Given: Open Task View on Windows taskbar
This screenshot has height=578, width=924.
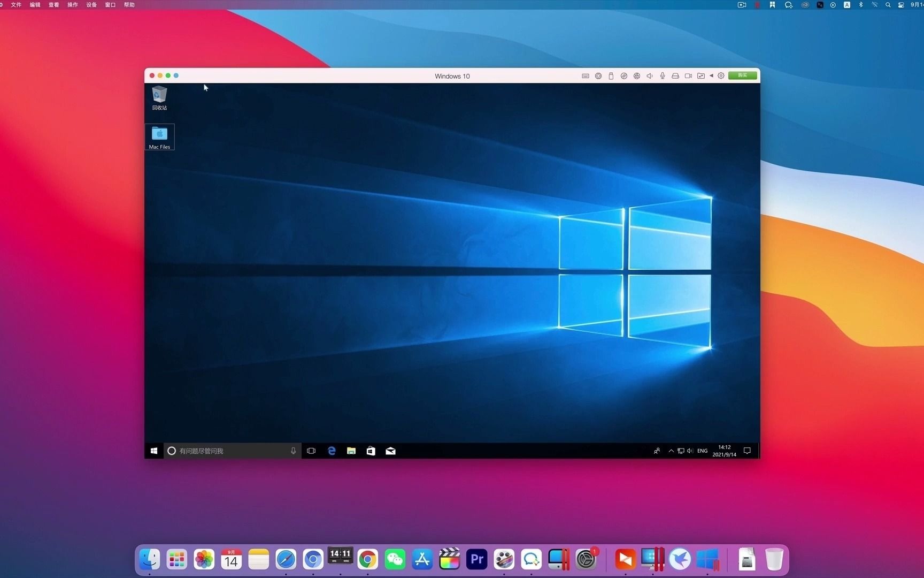Looking at the screenshot, I should (311, 451).
